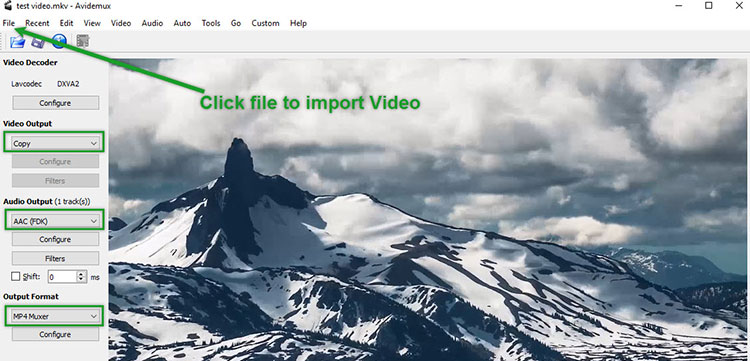Click the Output Format heading

click(31, 296)
